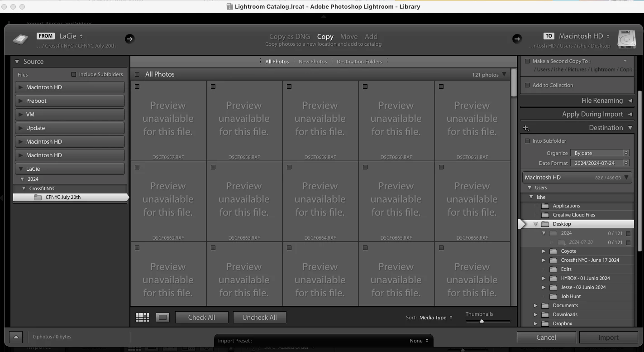Viewport: 644px width, 352px height.
Task: Enable Into Subfolder checkbox
Action: (x=527, y=141)
